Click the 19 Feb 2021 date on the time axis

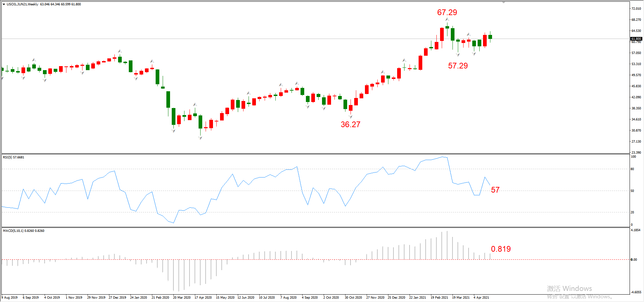(439, 298)
